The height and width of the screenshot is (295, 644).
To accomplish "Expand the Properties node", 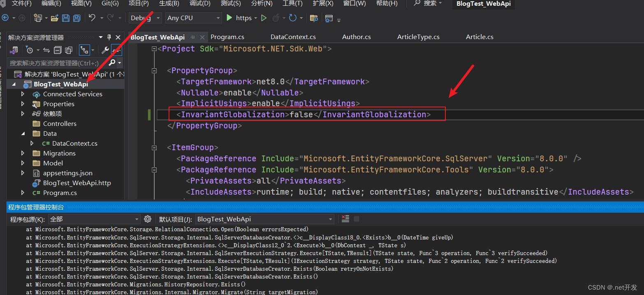I will tap(23, 104).
